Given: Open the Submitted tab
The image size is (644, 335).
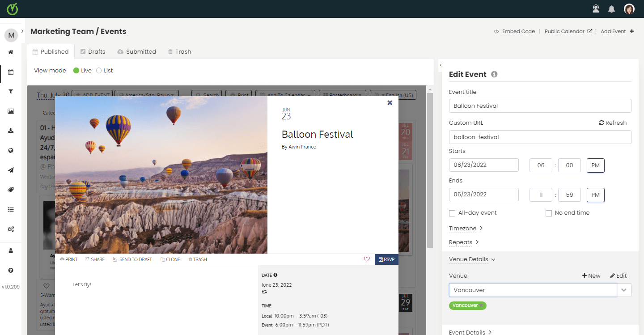Looking at the screenshot, I should [136, 51].
